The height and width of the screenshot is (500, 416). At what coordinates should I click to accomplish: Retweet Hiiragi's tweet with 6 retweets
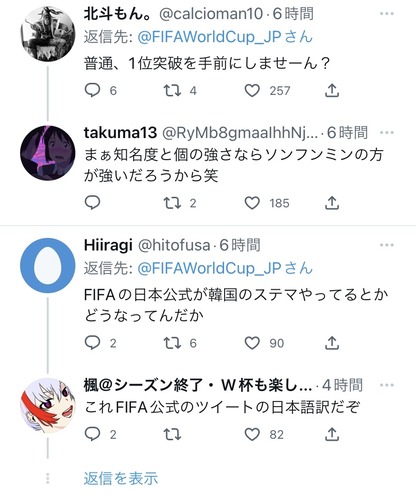click(x=172, y=343)
